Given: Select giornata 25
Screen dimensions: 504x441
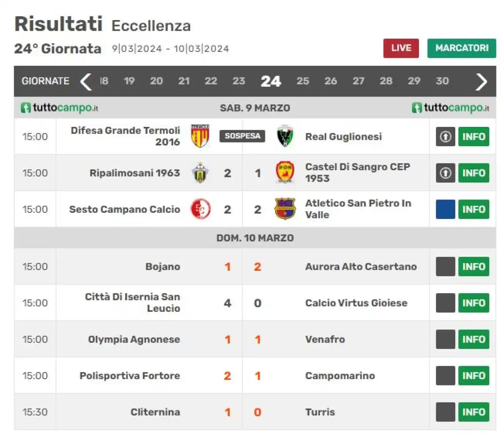Looking at the screenshot, I should (x=303, y=81).
